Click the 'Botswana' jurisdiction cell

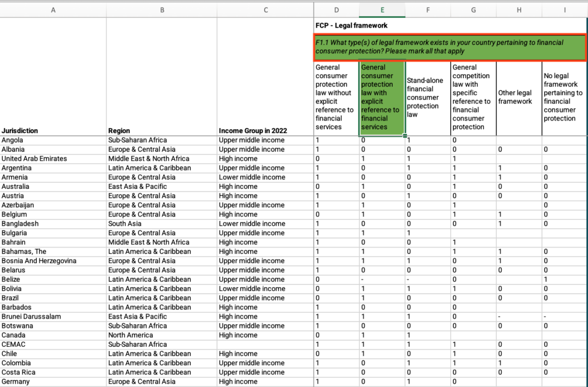click(x=53, y=326)
